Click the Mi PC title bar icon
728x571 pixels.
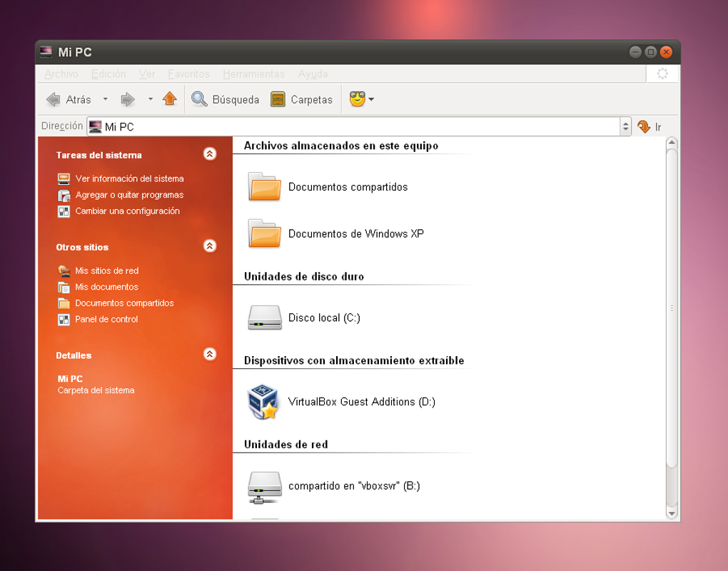(46, 52)
